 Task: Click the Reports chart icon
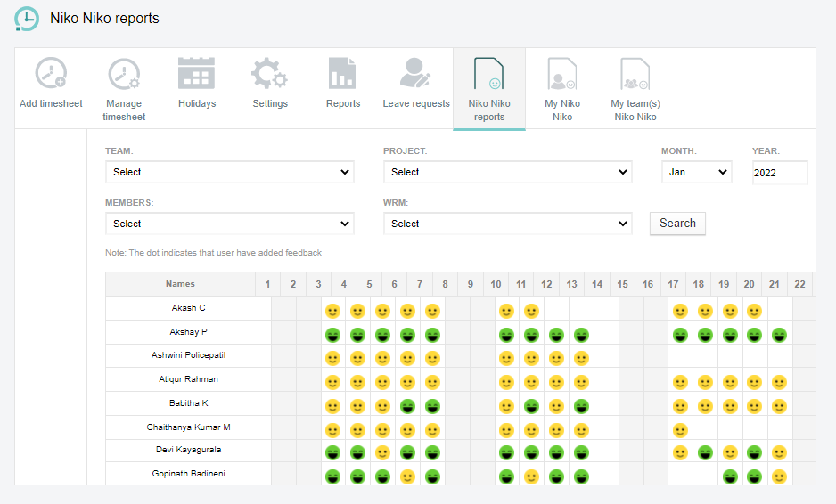click(x=342, y=74)
